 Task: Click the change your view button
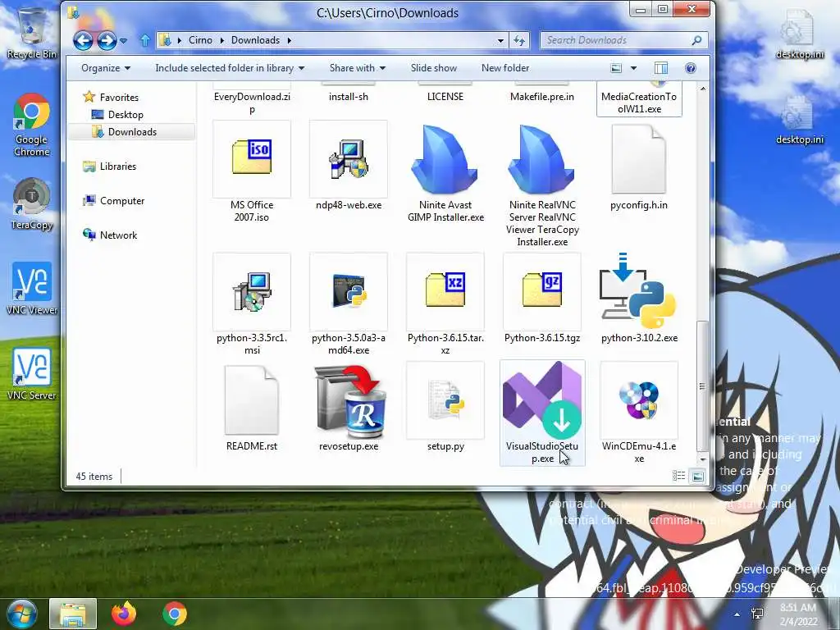tap(617, 68)
